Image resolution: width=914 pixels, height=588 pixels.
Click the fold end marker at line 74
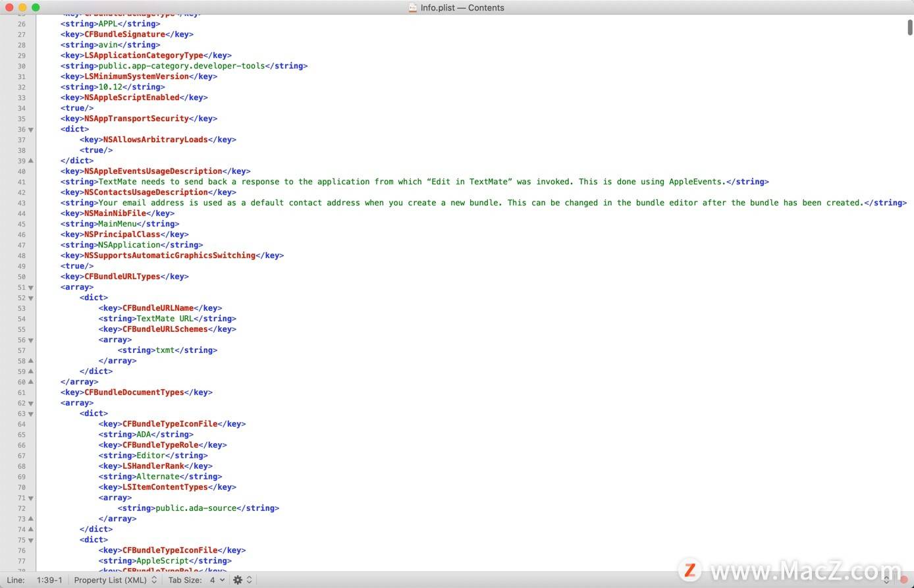coord(31,529)
